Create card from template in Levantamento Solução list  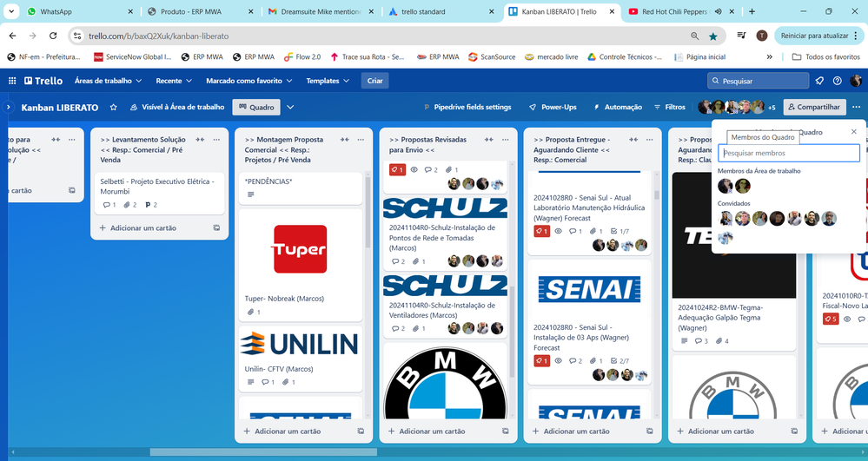point(216,228)
